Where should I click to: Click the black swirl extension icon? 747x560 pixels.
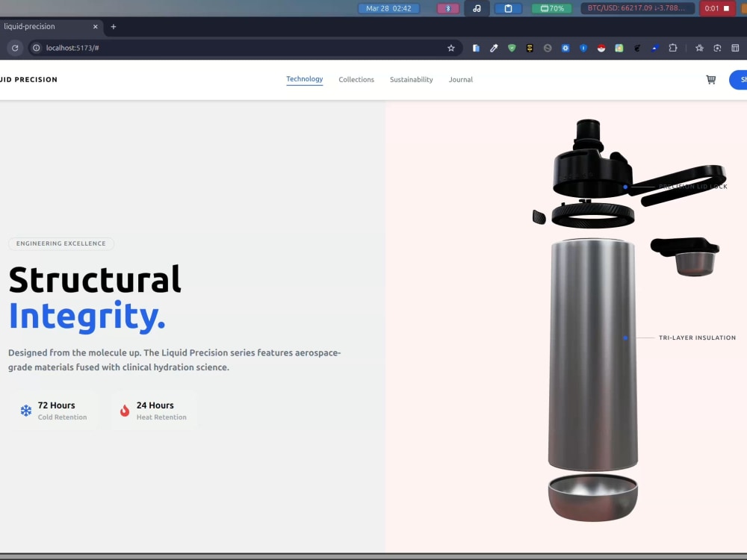point(637,48)
